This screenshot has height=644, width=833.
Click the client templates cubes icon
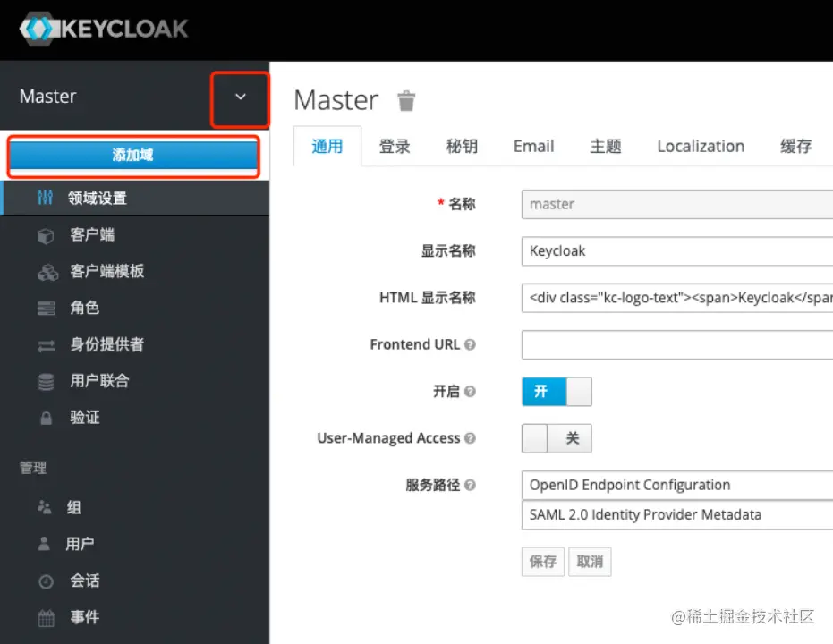[x=47, y=273]
